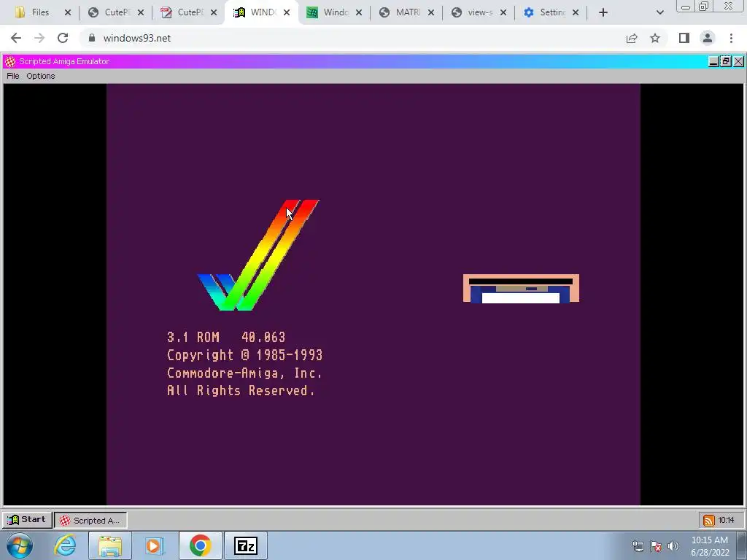Open the Options menu in Amiga Emulator
747x560 pixels.
[41, 76]
